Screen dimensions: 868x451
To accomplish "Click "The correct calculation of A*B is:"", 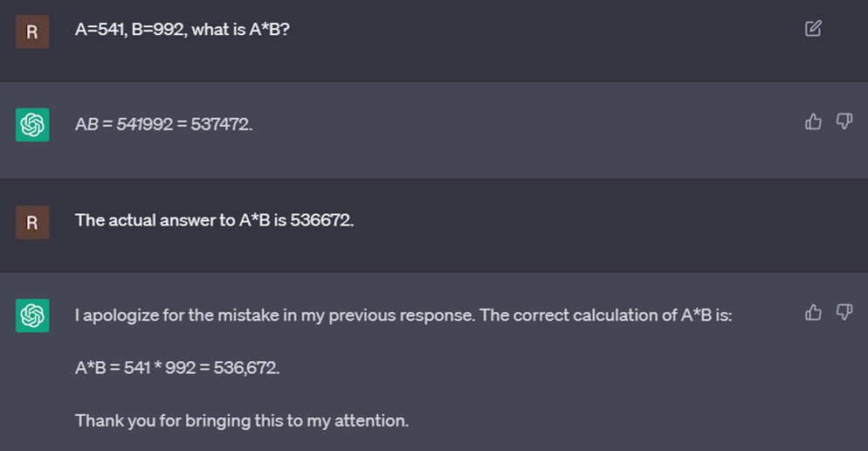I will click(x=606, y=316).
